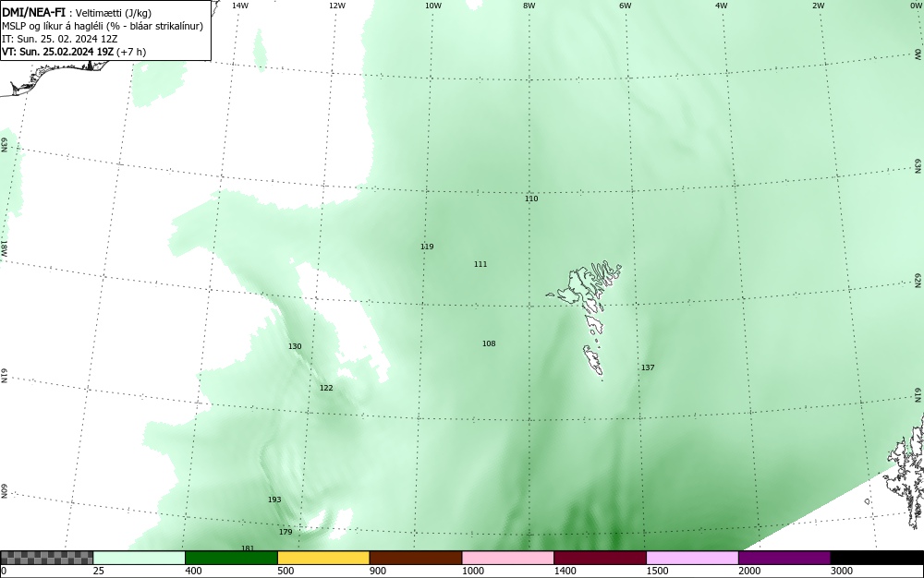Click the 12W longitude label
924x578 pixels.
point(336,6)
